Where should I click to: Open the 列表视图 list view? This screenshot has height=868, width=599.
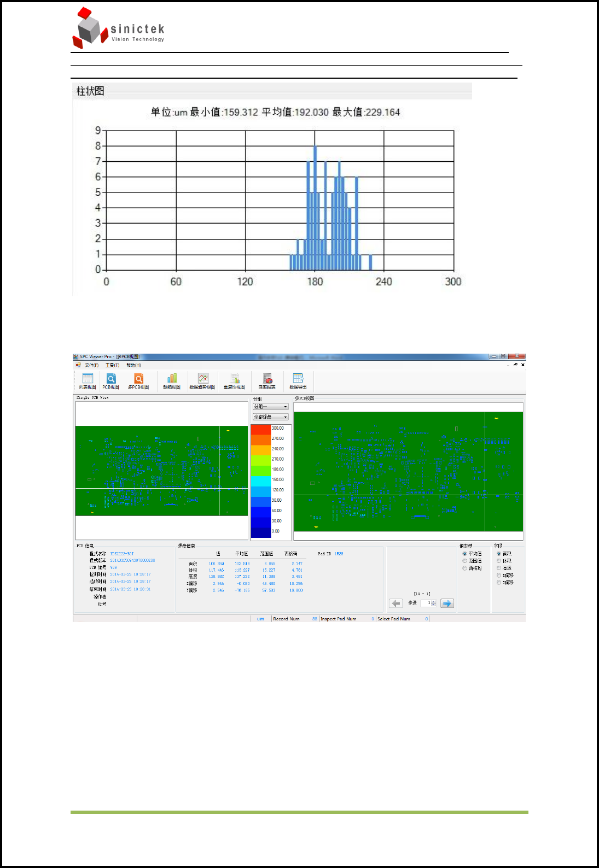pyautogui.click(x=88, y=381)
